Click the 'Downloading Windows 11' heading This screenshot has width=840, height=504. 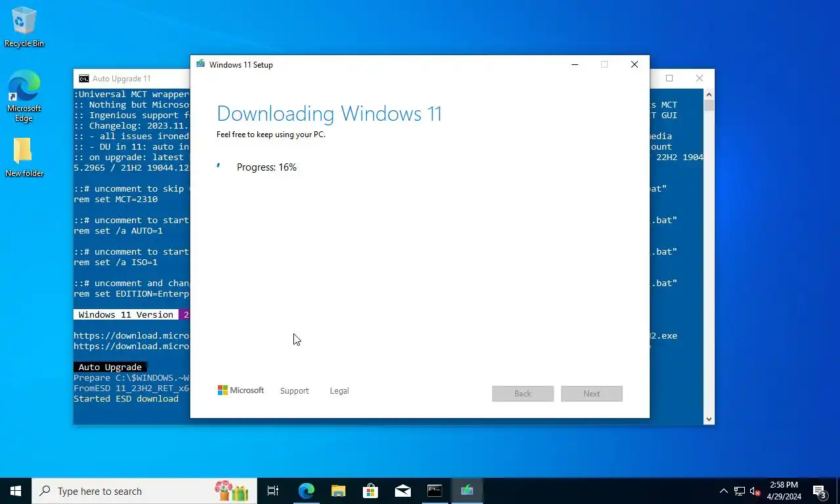329,114
